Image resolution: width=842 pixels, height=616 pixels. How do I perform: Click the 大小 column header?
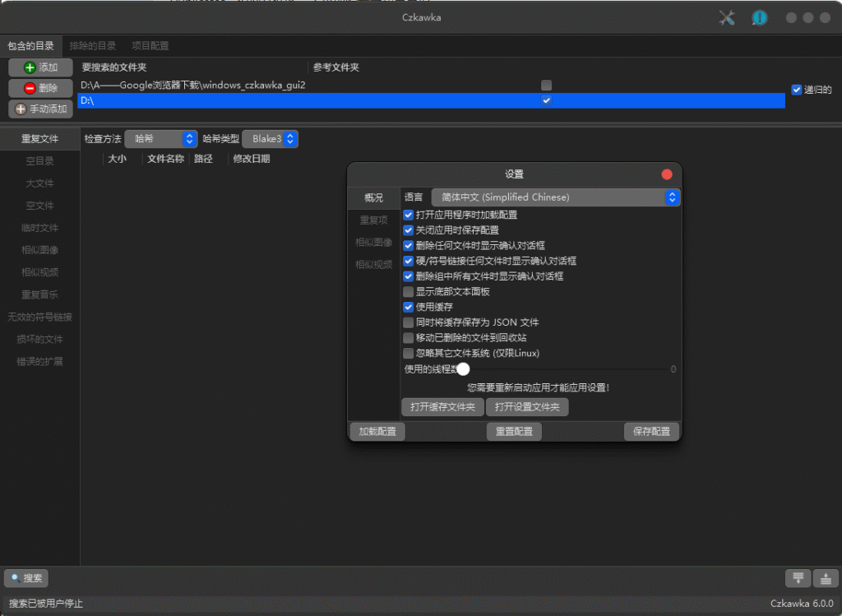pyautogui.click(x=117, y=159)
